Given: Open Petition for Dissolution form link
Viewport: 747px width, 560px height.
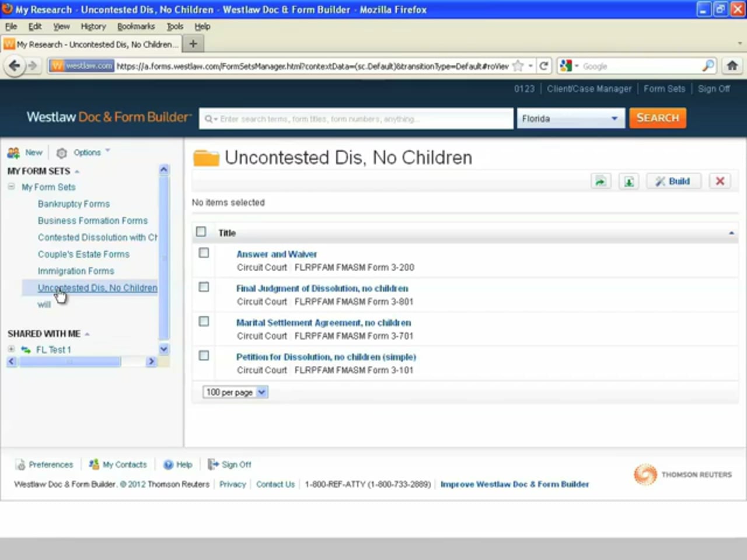Looking at the screenshot, I should (x=326, y=357).
